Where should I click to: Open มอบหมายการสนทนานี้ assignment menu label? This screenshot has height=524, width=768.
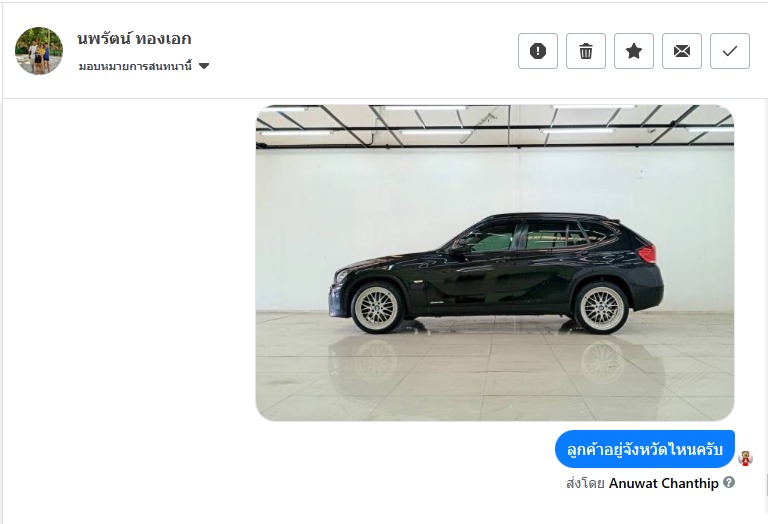click(x=135, y=66)
